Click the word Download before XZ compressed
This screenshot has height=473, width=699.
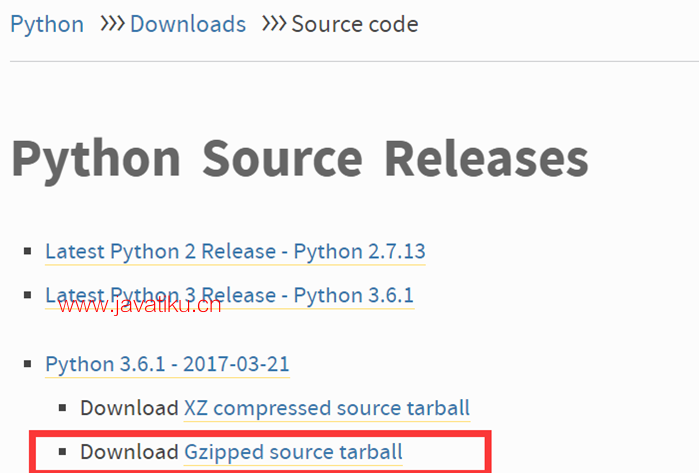coord(129,408)
